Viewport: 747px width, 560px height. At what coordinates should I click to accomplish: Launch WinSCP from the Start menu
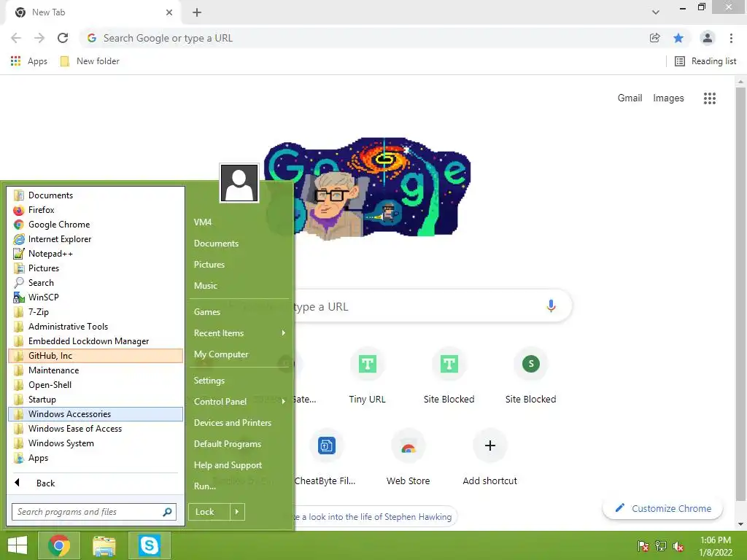[96, 297]
